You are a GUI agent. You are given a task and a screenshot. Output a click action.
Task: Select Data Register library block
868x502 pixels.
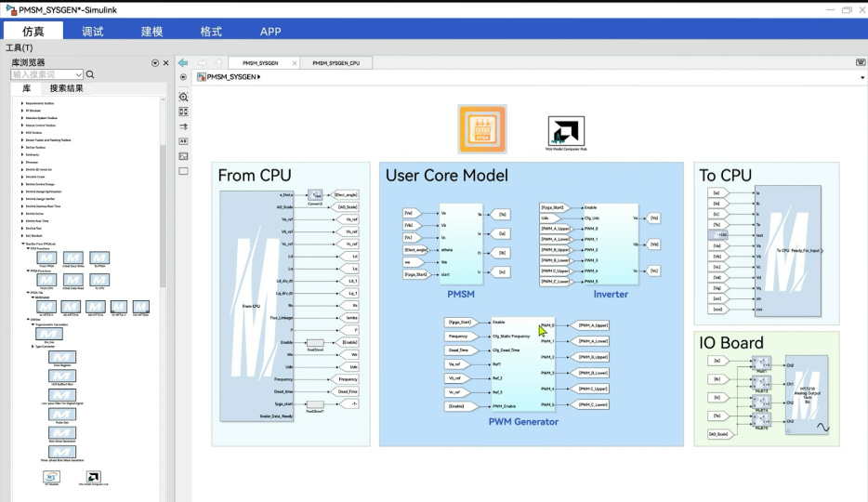tap(62, 357)
